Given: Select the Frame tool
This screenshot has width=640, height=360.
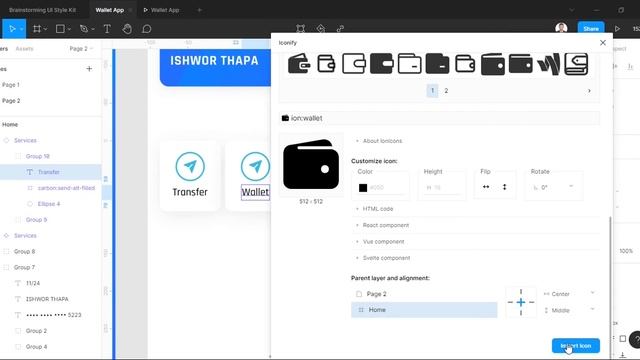Looking at the screenshot, I should click(37, 29).
